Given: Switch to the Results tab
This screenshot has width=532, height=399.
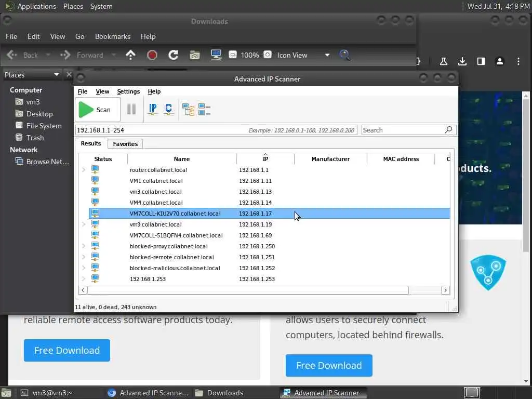Looking at the screenshot, I should [91, 143].
